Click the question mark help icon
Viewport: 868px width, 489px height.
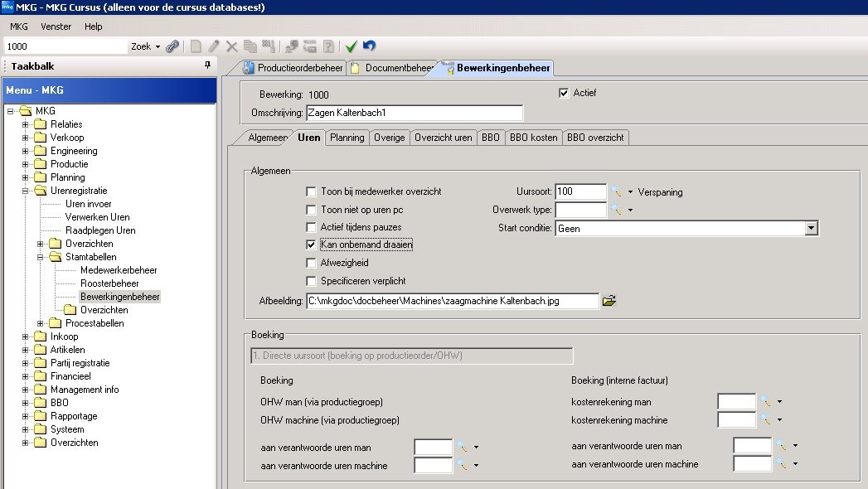(x=328, y=46)
